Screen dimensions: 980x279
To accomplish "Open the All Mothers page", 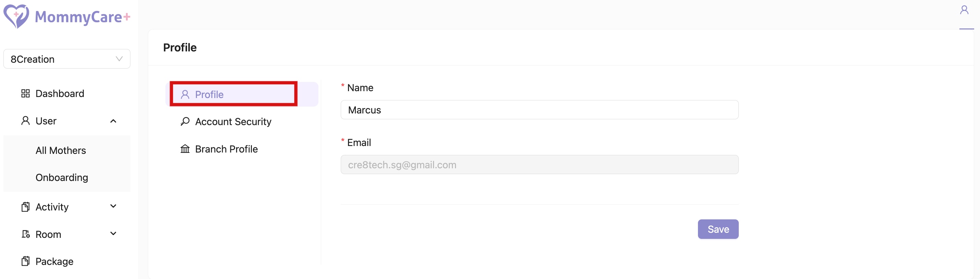I will (x=61, y=150).
